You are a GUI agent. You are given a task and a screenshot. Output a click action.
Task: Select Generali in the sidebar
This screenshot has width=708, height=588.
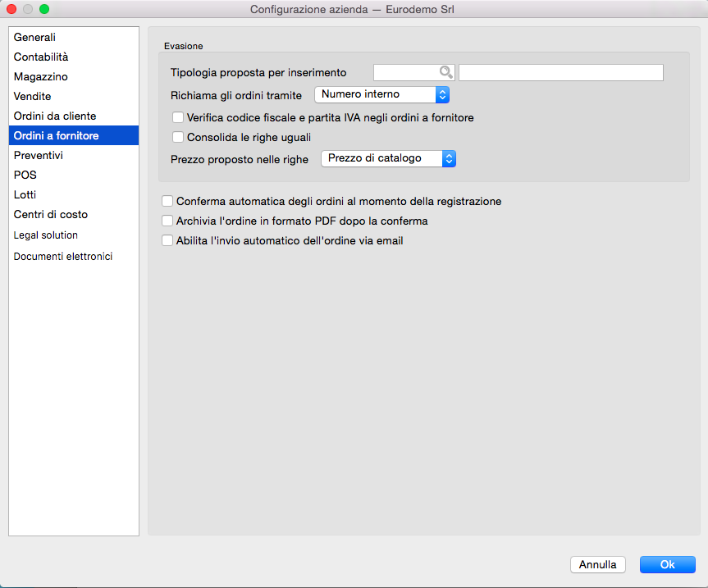34,38
